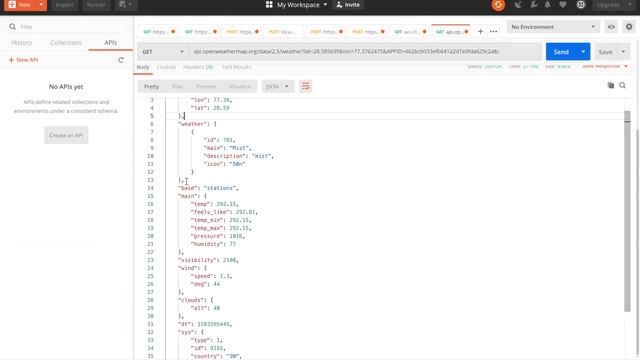Open the Runner

[96, 5]
